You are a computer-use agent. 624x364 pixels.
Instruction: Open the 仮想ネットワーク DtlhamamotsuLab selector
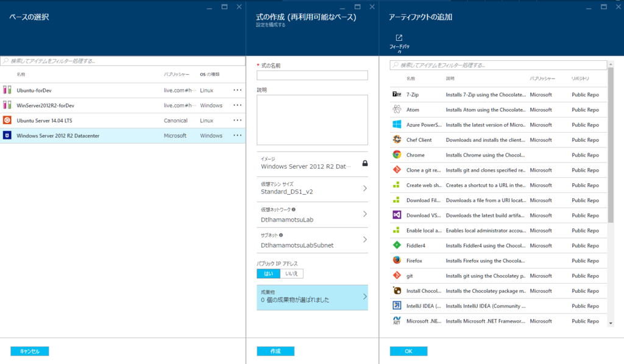click(x=313, y=214)
